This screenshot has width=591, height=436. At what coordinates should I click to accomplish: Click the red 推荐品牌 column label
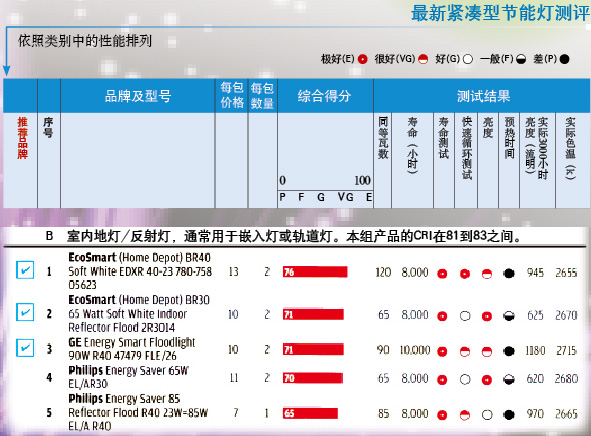click(x=22, y=138)
